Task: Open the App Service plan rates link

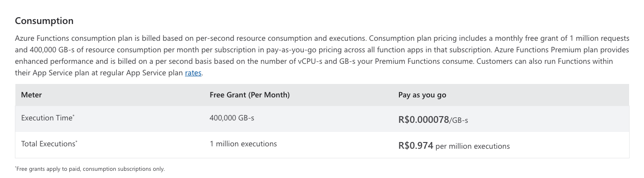Action: pyautogui.click(x=193, y=73)
